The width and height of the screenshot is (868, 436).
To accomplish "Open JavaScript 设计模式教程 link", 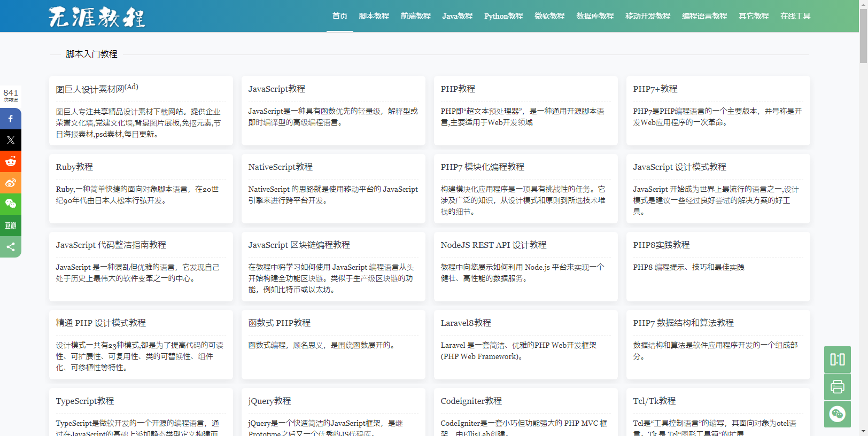I will (x=680, y=167).
